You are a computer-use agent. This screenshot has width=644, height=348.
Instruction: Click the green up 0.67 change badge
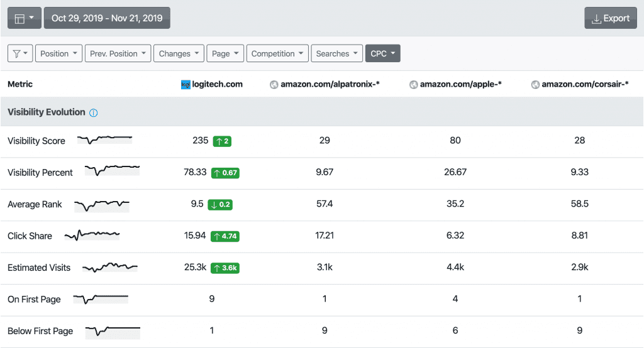tap(226, 173)
